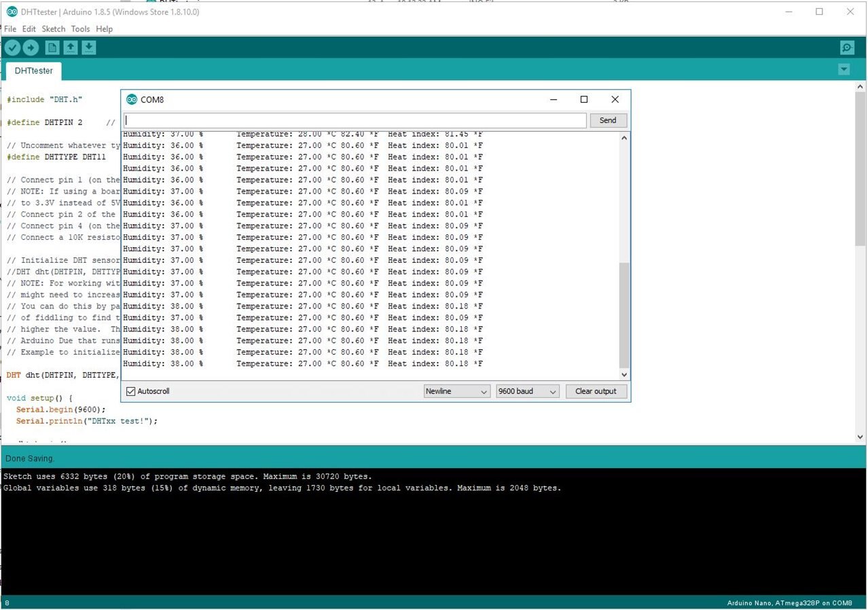
Task: Click the Arduino logo in COM8 title bar
Action: pyautogui.click(x=132, y=100)
